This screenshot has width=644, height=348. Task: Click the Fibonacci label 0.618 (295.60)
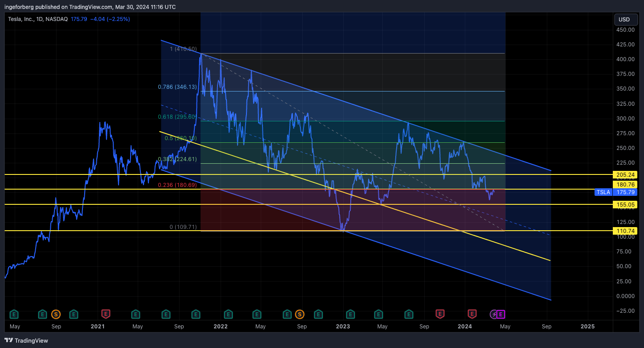[x=177, y=117]
